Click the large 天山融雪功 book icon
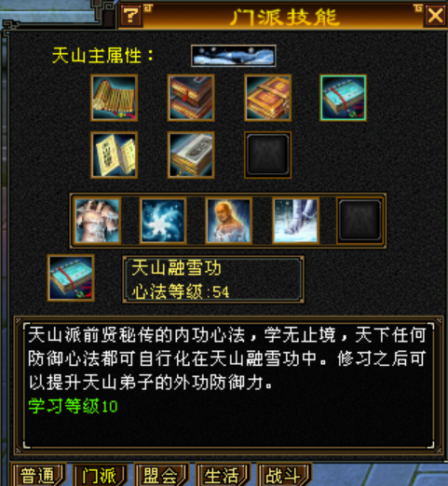This screenshot has height=486, width=448. (71, 277)
